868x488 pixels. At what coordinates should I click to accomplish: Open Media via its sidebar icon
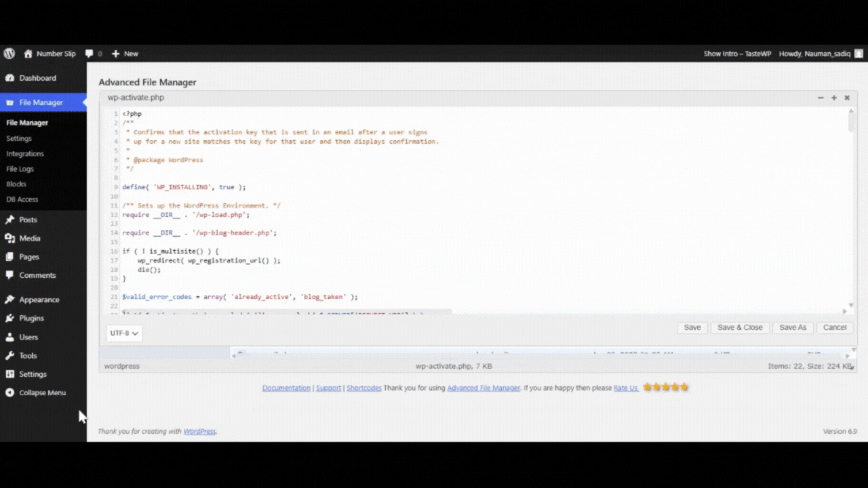click(x=12, y=238)
